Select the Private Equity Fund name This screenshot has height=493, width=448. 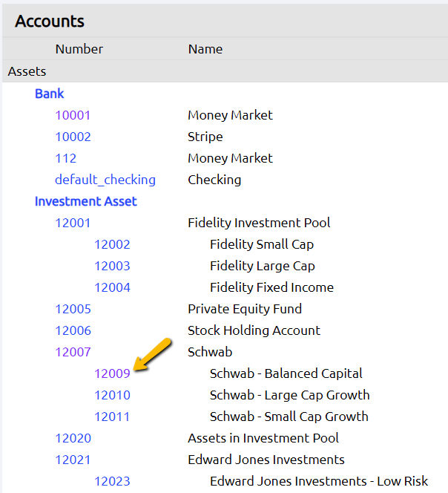245,309
